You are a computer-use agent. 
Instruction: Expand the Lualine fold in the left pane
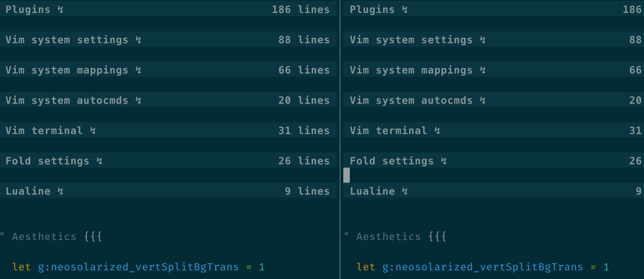tap(28, 191)
